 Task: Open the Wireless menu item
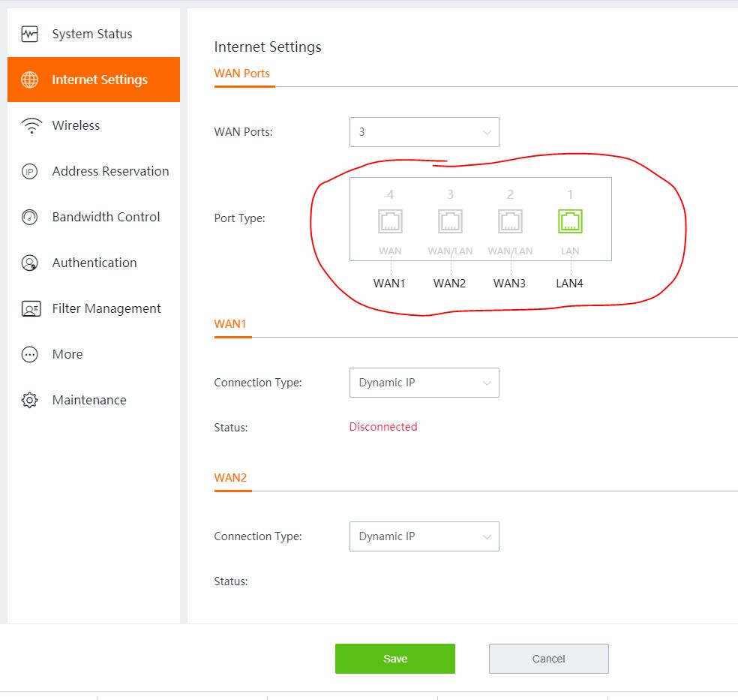[x=76, y=126]
